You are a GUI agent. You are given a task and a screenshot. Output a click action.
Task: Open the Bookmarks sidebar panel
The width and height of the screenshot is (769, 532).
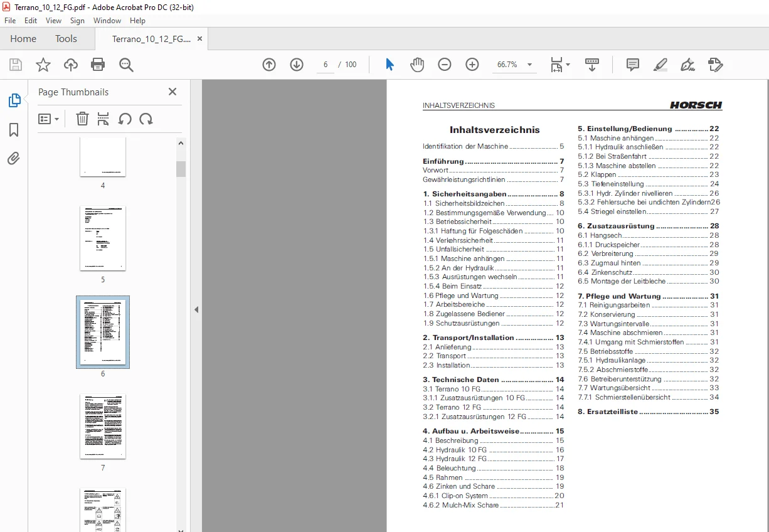coord(14,130)
